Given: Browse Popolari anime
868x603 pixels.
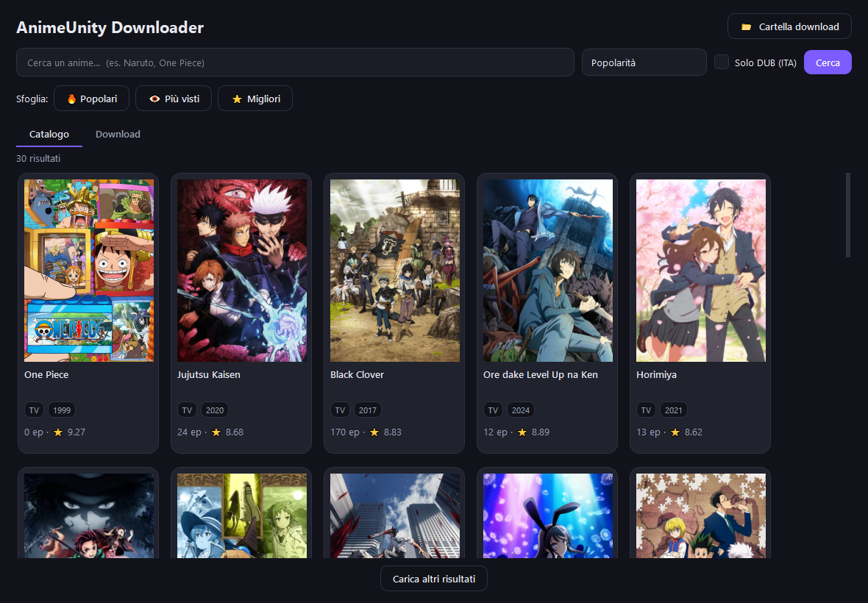Looking at the screenshot, I should [x=91, y=99].
